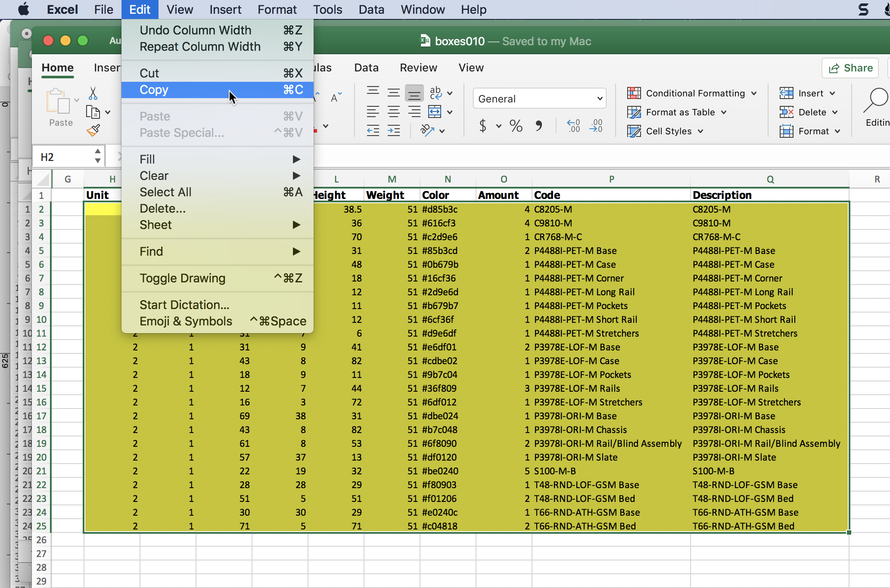
Task: Click the Select All corner triangle
Action: [x=43, y=179]
